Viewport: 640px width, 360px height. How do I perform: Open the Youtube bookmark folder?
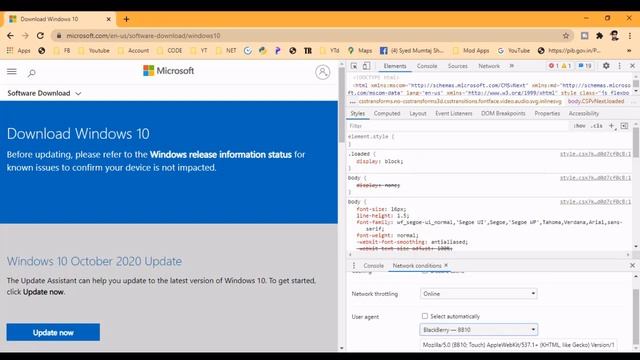[x=94, y=51]
